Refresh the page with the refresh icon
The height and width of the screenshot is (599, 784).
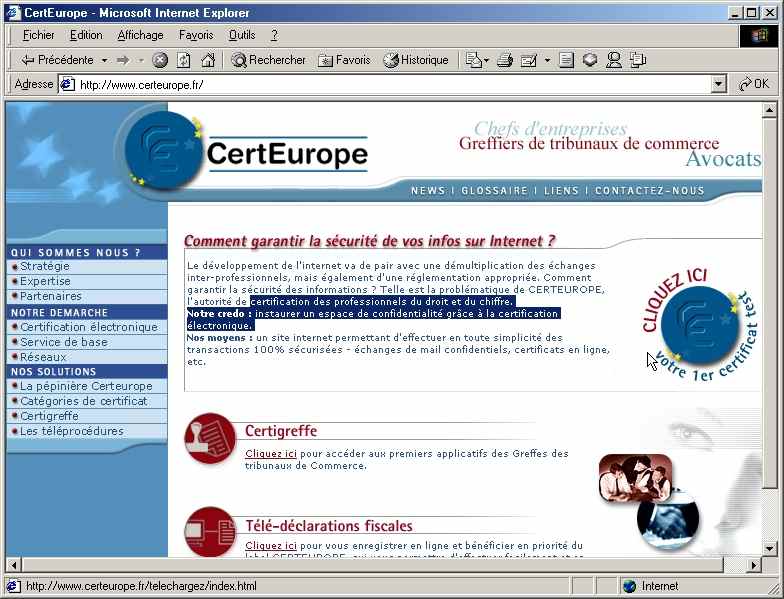(x=184, y=60)
